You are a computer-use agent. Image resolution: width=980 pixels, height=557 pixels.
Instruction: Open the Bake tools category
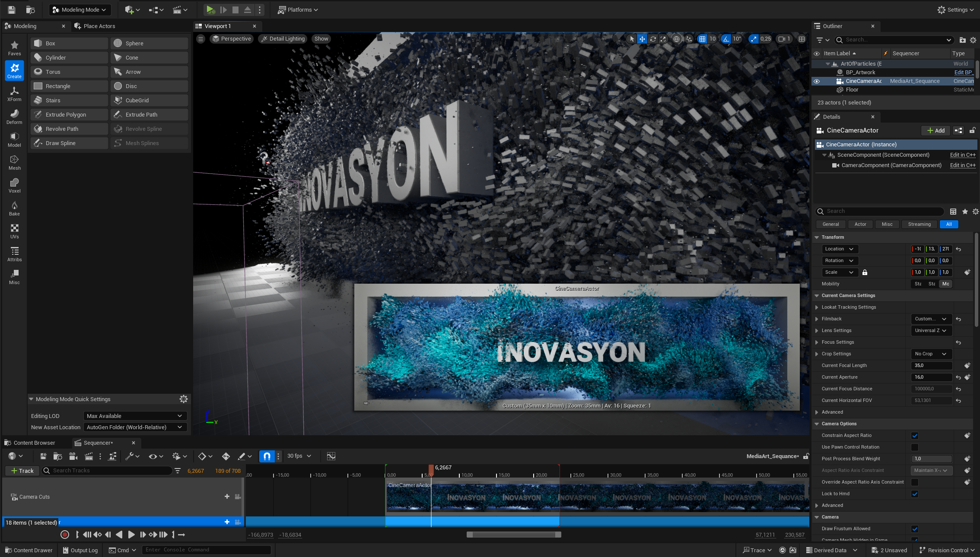pos(14,208)
